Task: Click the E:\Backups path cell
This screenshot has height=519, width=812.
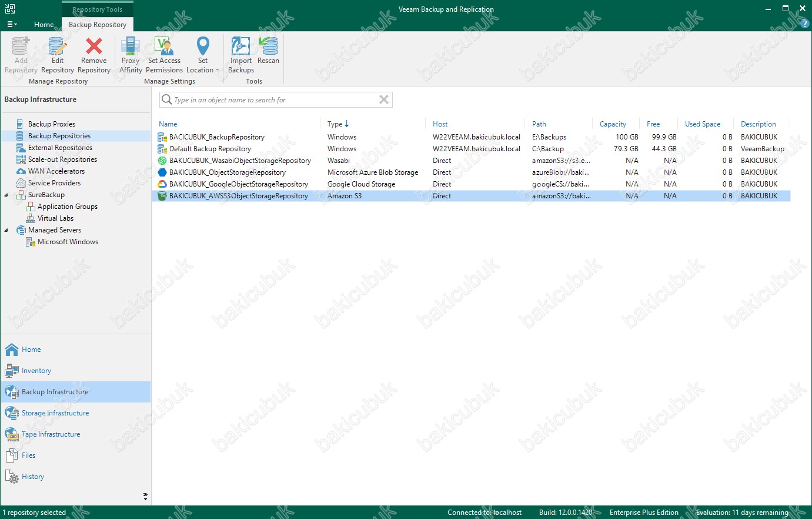Action: click(549, 137)
